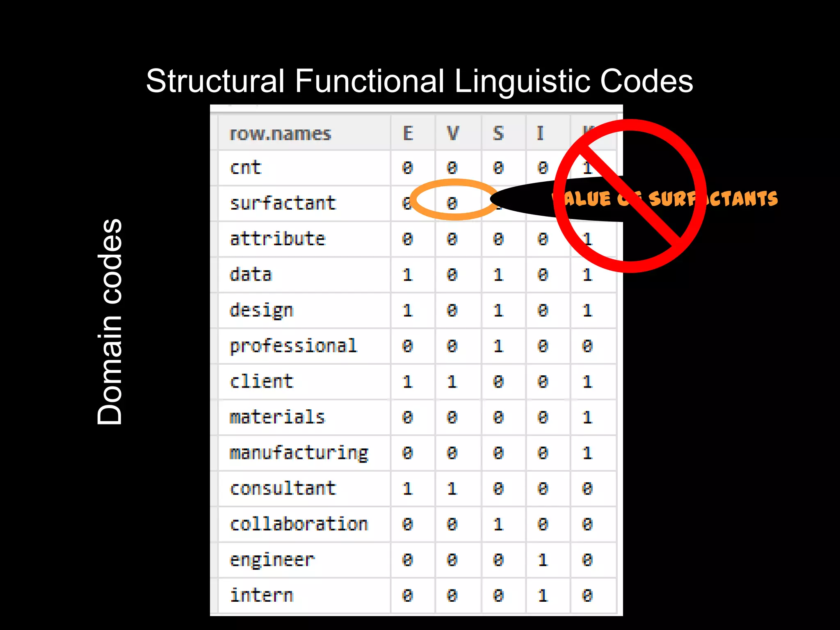This screenshot has height=630, width=840.
Task: Click the E value in the client row
Action: pyautogui.click(x=407, y=382)
